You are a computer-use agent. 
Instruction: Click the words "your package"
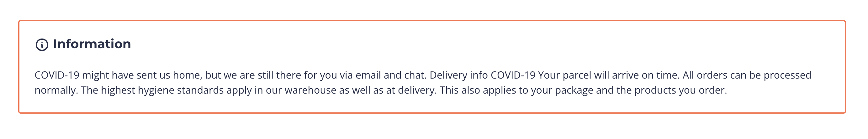(562, 90)
